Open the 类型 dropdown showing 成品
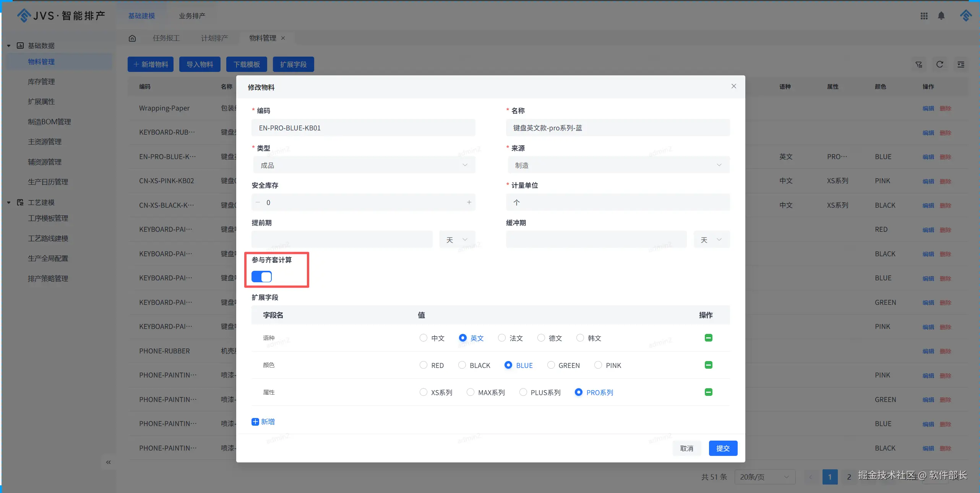 pyautogui.click(x=363, y=165)
